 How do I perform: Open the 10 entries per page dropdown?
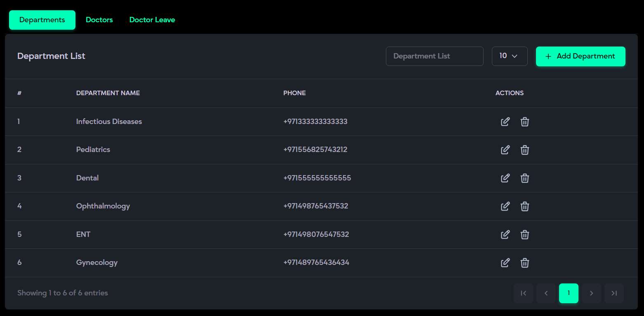click(509, 56)
